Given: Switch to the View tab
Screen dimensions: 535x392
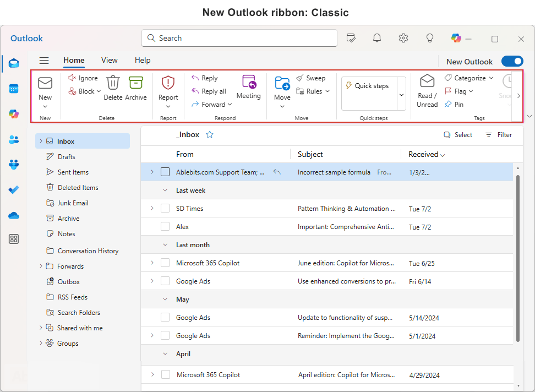Looking at the screenshot, I should 109,61.
